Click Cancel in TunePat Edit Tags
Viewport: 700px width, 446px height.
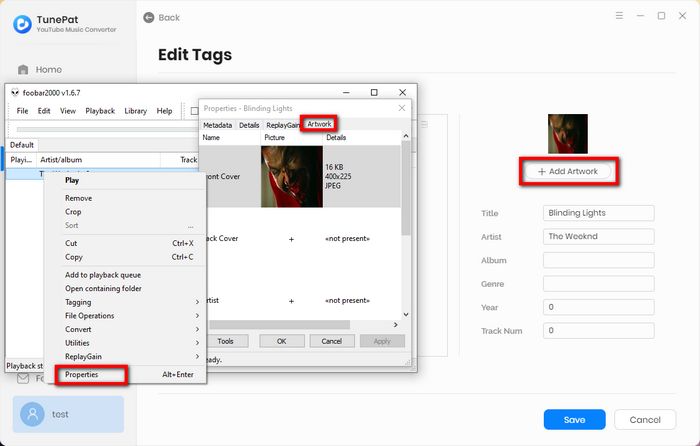click(x=645, y=420)
